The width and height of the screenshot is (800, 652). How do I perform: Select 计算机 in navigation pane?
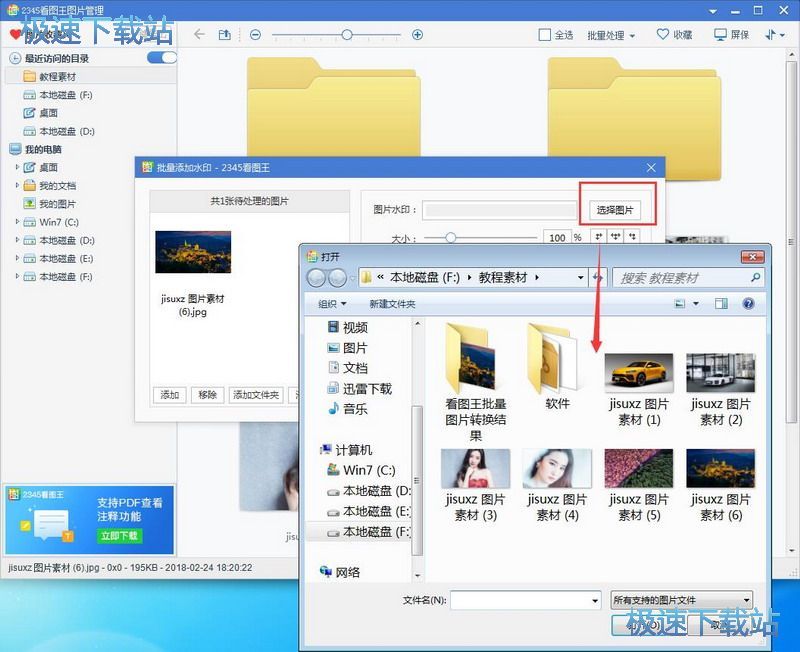pyautogui.click(x=346, y=449)
